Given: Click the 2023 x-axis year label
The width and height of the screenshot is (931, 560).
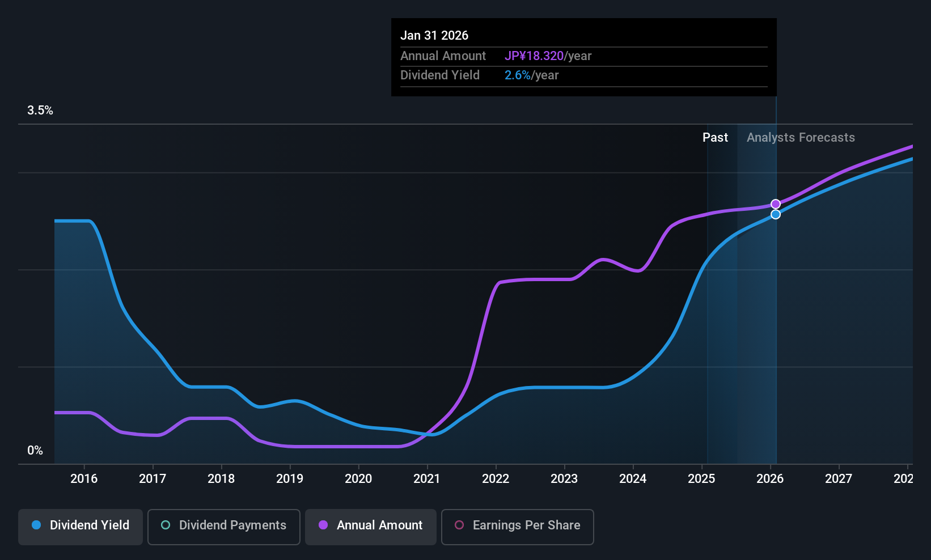Looking at the screenshot, I should pyautogui.click(x=564, y=479).
